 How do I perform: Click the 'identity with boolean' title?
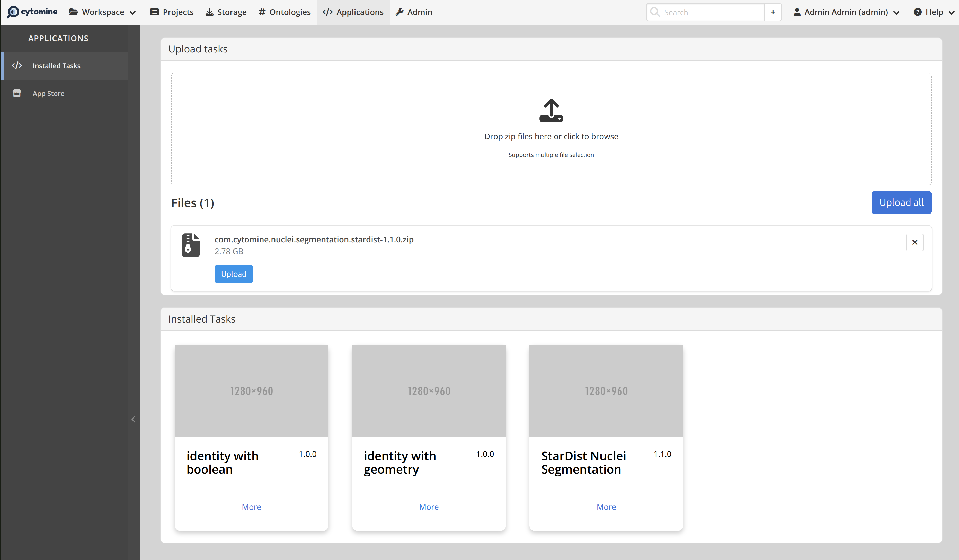(x=223, y=463)
